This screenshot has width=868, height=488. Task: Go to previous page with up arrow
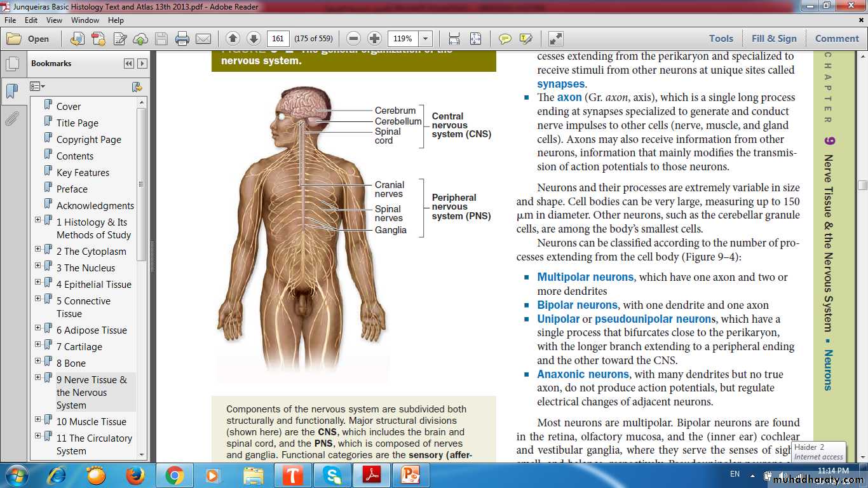coord(233,39)
